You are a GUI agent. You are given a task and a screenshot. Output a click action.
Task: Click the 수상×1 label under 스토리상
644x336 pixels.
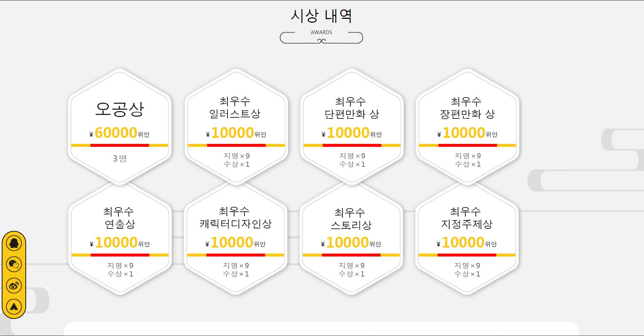(352, 274)
